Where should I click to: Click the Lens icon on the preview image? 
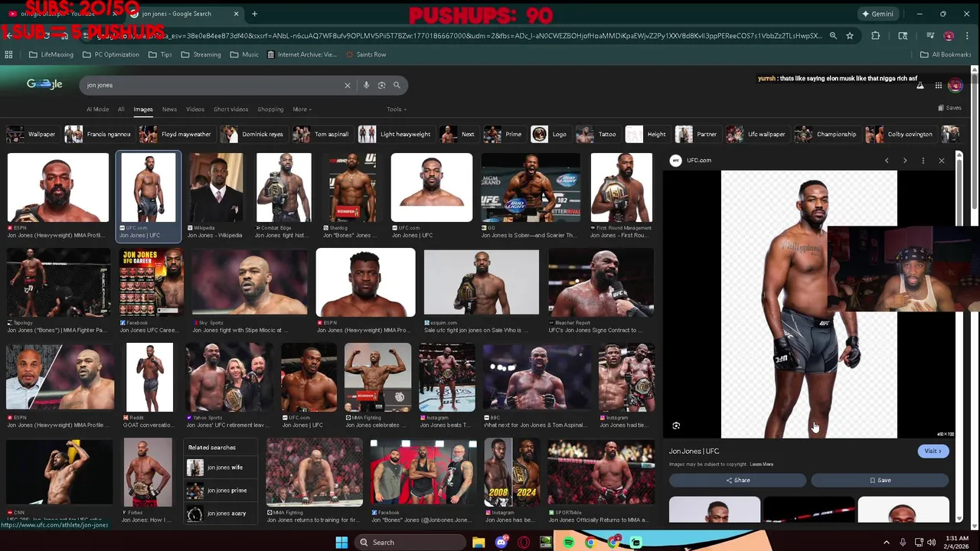point(676,425)
